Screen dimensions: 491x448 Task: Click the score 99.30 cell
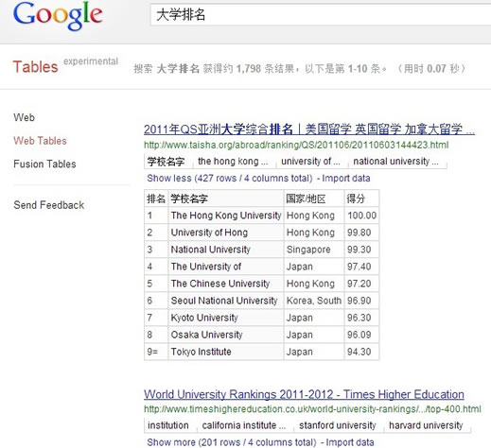click(x=361, y=250)
